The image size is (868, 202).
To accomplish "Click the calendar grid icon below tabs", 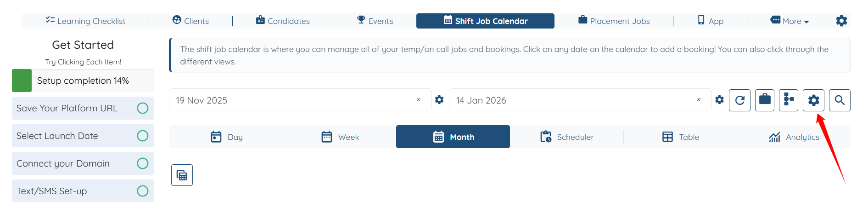I will tap(182, 175).
